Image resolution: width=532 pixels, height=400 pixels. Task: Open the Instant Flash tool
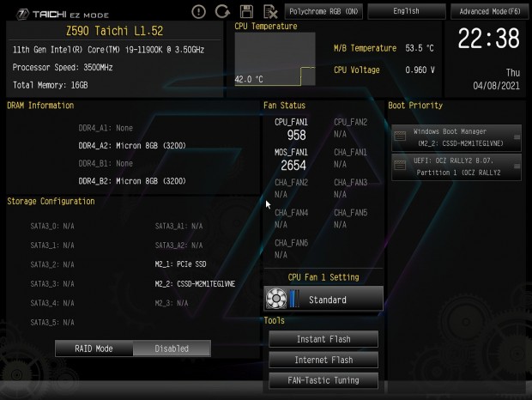pos(323,339)
